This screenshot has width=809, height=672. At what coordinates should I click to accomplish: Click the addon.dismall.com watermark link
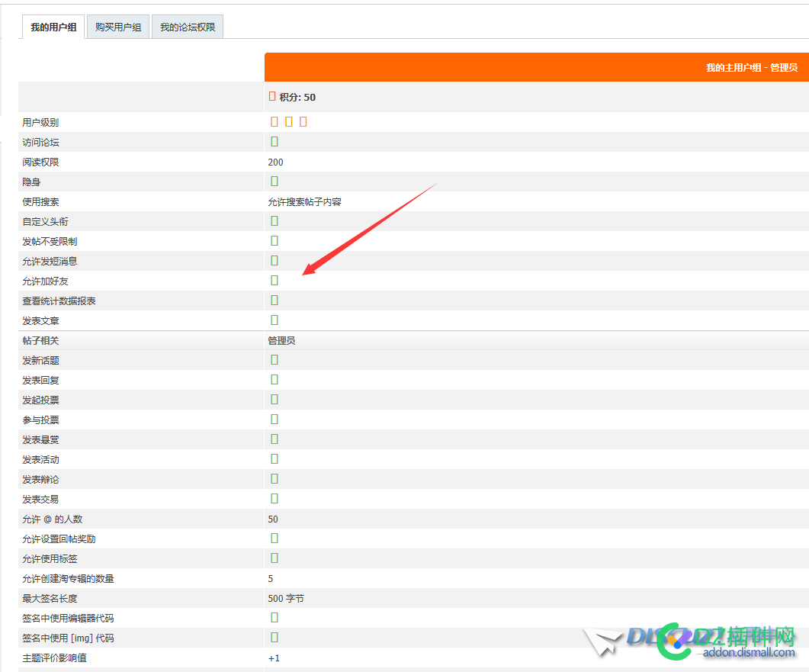pyautogui.click(x=748, y=653)
